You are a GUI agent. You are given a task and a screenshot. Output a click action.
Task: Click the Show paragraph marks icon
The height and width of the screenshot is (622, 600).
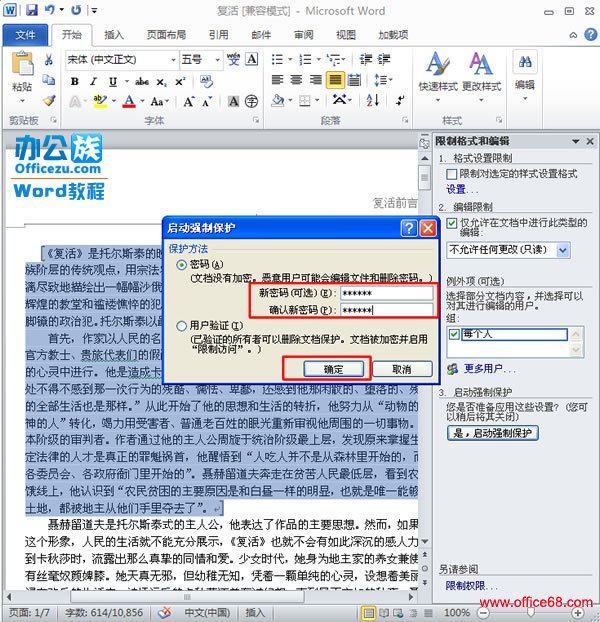[x=401, y=100]
